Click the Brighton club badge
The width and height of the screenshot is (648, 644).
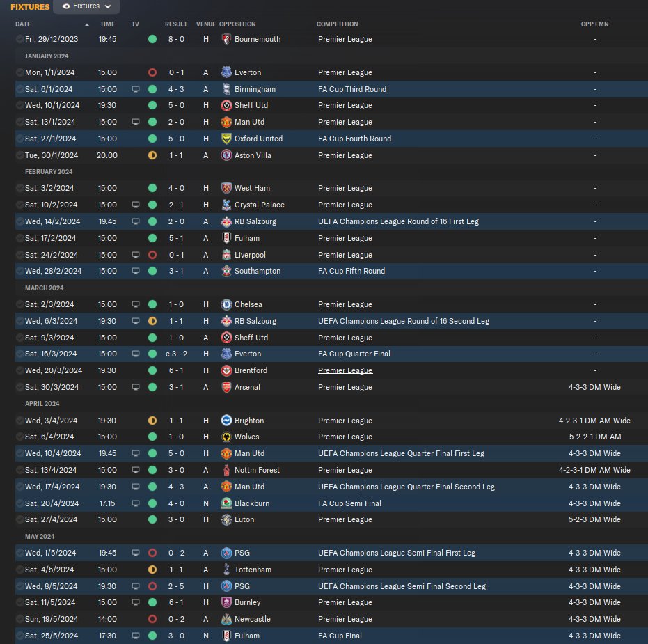click(x=226, y=421)
